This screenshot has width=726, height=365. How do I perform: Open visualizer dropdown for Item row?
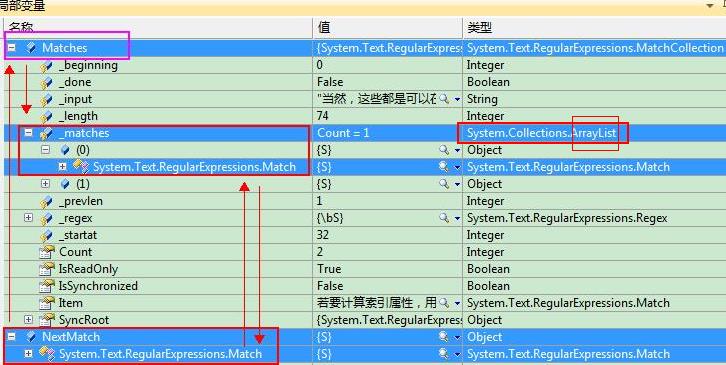coord(457,303)
